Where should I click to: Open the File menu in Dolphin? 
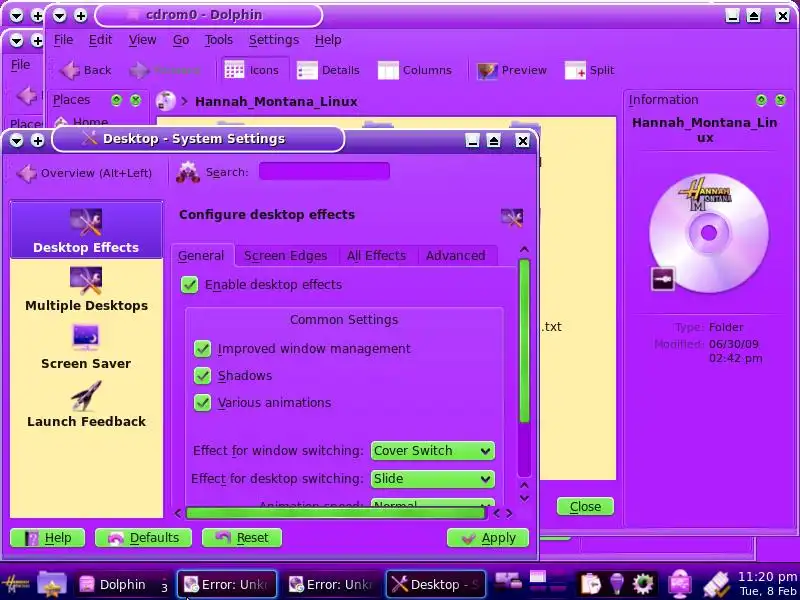[x=63, y=40]
